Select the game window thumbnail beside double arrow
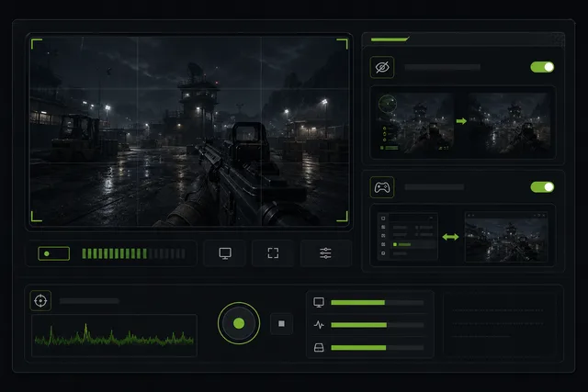588x392 pixels. tap(506, 237)
